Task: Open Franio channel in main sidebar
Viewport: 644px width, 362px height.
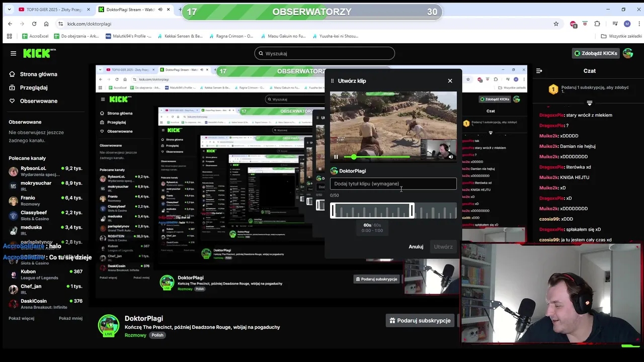Action: (x=45, y=201)
